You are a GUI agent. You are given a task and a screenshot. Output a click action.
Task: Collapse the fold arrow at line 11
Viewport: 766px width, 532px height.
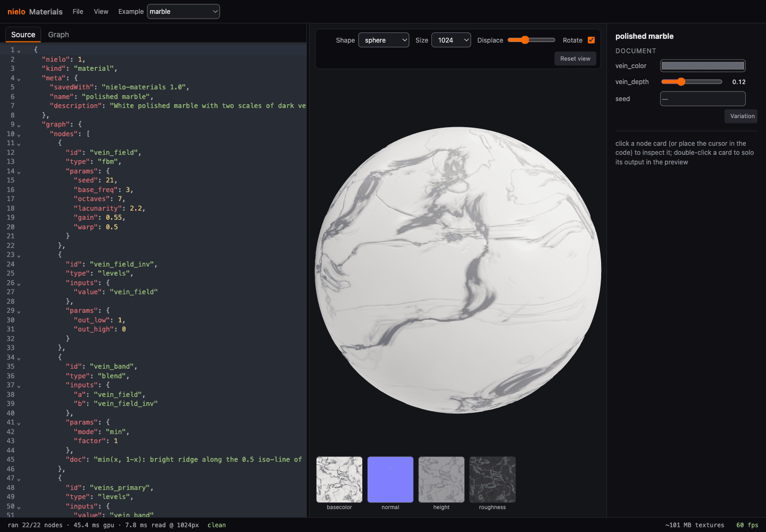pyautogui.click(x=19, y=144)
